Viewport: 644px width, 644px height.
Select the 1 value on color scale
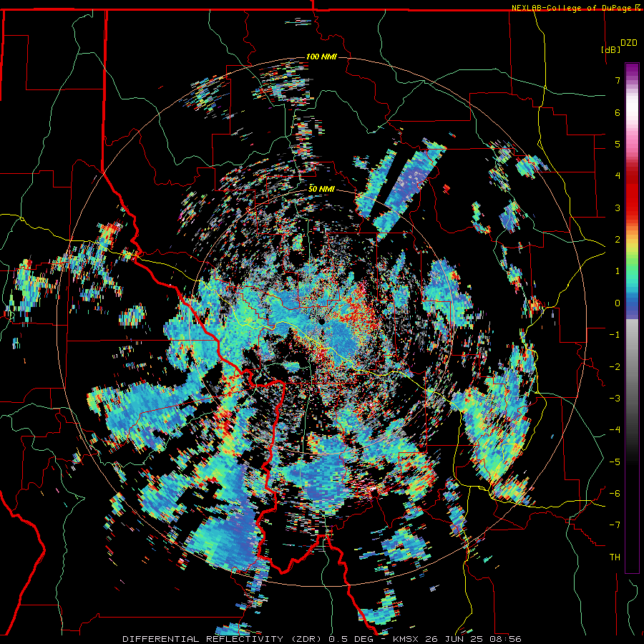pyautogui.click(x=618, y=271)
